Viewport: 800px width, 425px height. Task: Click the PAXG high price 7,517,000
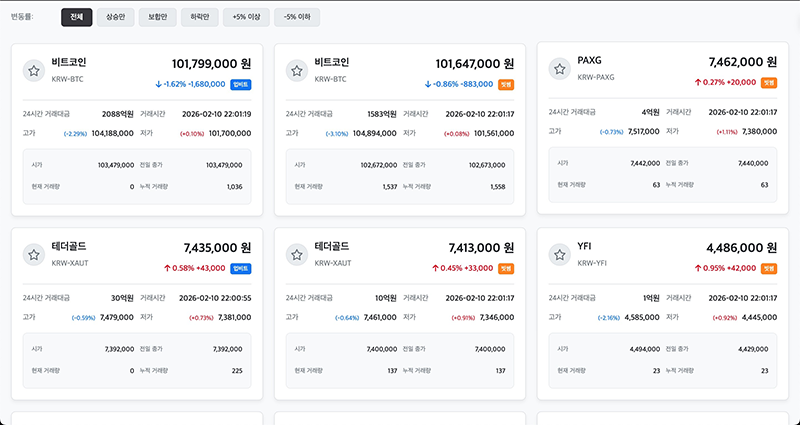643,132
